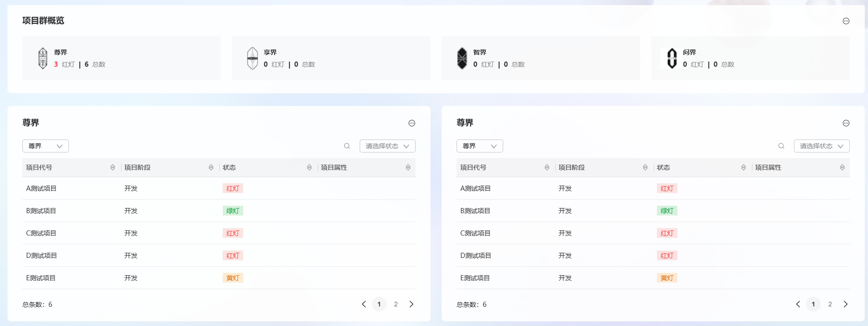Click 黄灯 status tag in right table
The image size is (868, 326).
667,278
